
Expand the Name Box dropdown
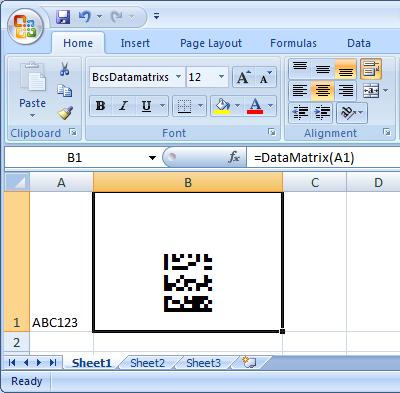pos(152,158)
